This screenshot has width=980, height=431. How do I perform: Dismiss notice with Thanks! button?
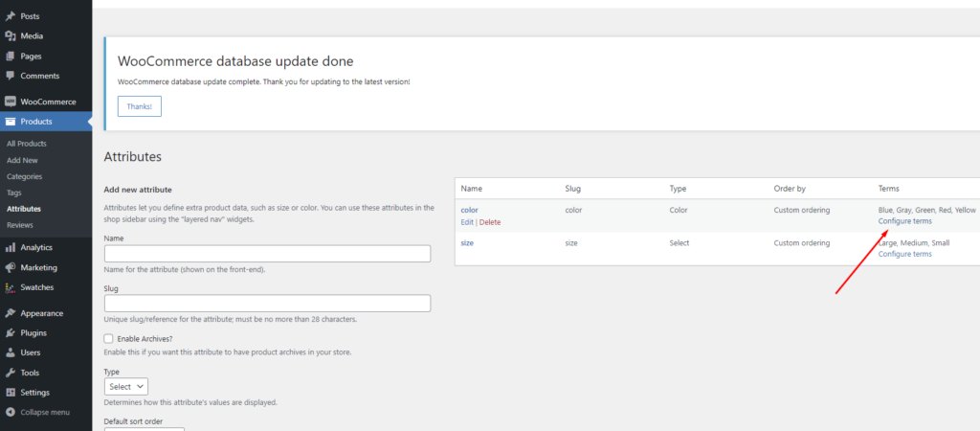click(140, 106)
